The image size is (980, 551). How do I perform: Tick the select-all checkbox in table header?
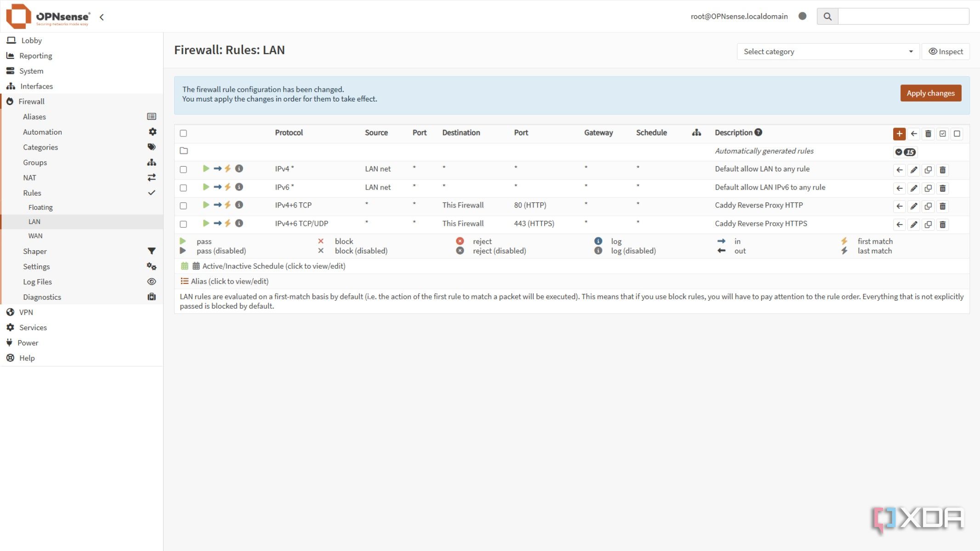pos(183,133)
